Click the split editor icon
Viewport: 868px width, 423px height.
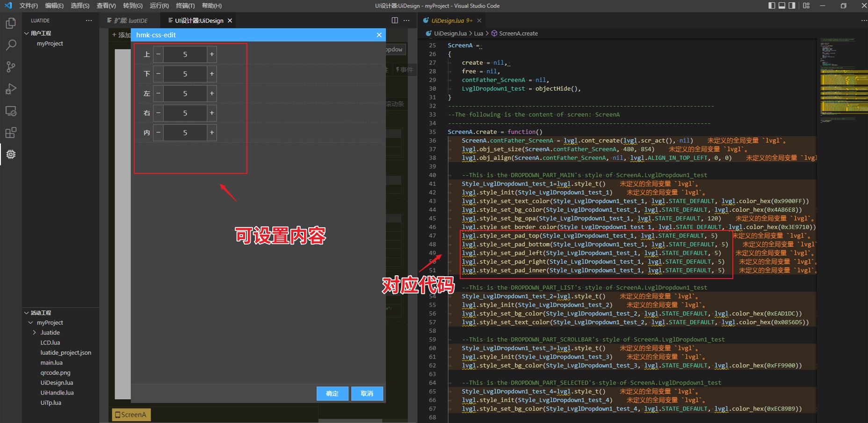(395, 21)
